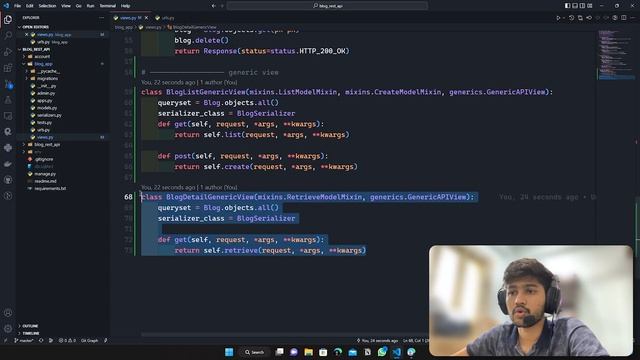
Task: Open the Docker view in activity bar
Action: pyautogui.click(x=8, y=164)
